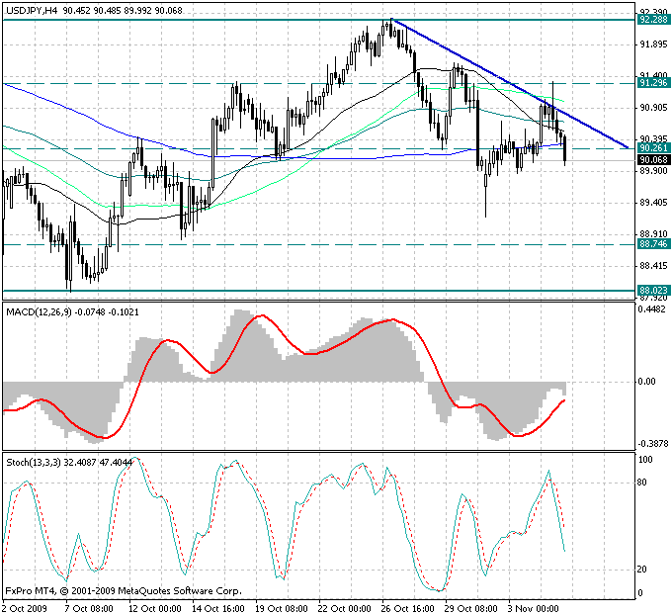
Task: Click the 26 Oct 16:00 time label
Action: tap(408, 609)
